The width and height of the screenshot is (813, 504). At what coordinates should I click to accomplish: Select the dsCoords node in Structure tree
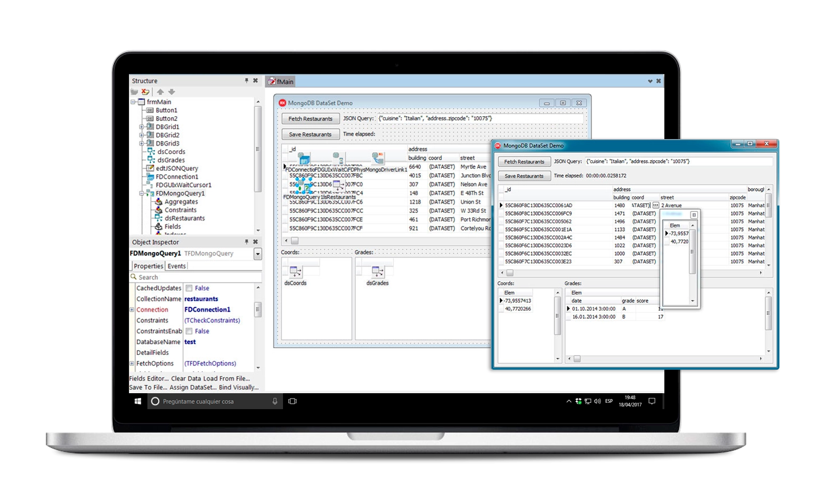[x=171, y=152]
